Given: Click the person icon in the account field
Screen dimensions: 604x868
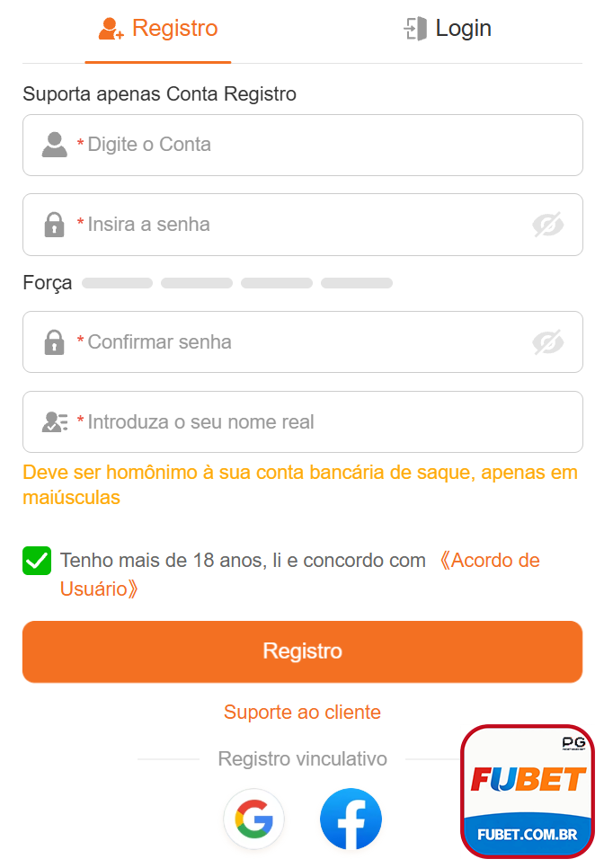Looking at the screenshot, I should tap(53, 145).
